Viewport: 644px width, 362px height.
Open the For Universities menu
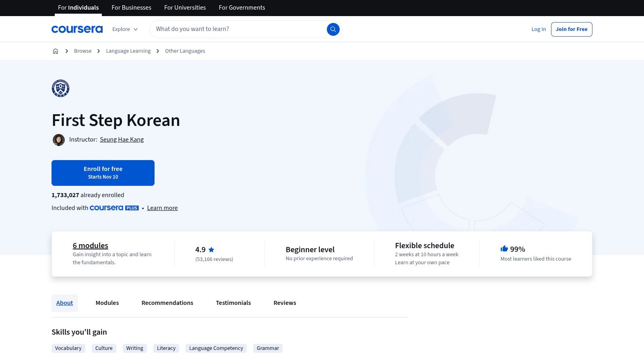tap(185, 8)
